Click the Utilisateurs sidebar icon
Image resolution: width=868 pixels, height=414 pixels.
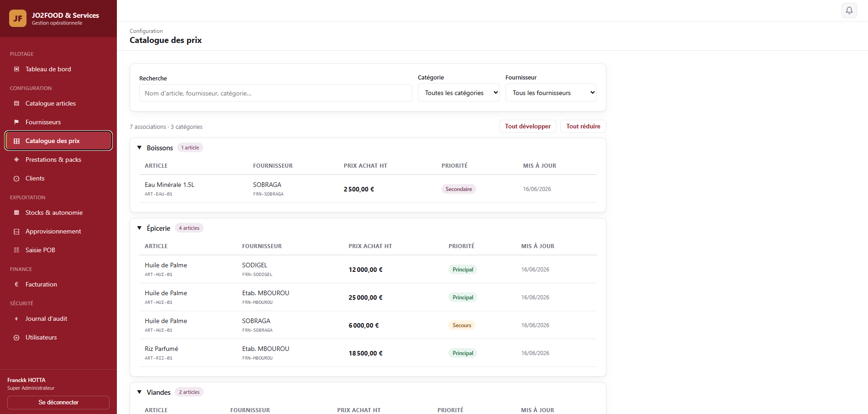point(16,337)
